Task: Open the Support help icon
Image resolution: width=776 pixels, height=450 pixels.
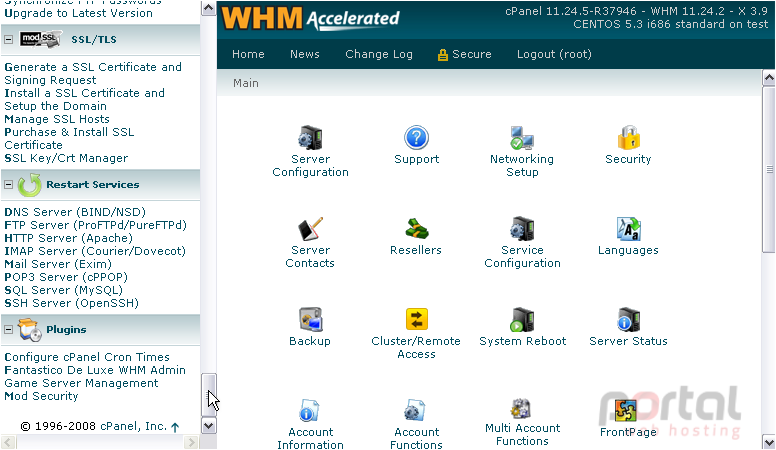Action: [416, 138]
